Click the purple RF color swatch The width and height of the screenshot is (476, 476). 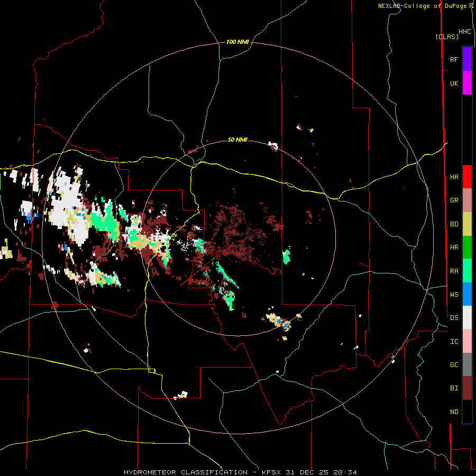(467, 59)
